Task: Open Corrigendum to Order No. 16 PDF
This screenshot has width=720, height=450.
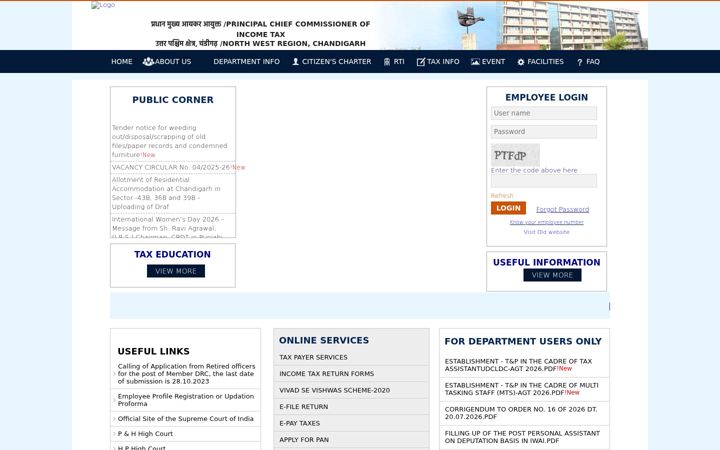Action: coord(521,413)
